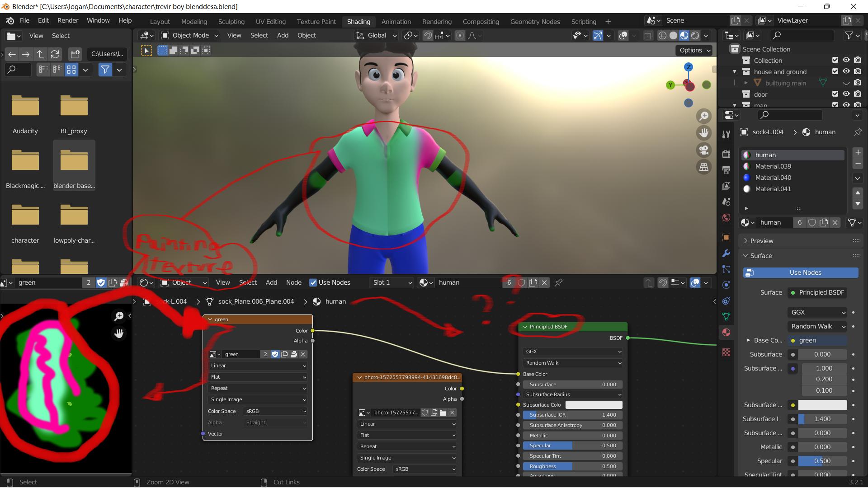Expand house and ground collection tree
The image size is (868, 488).
735,72
